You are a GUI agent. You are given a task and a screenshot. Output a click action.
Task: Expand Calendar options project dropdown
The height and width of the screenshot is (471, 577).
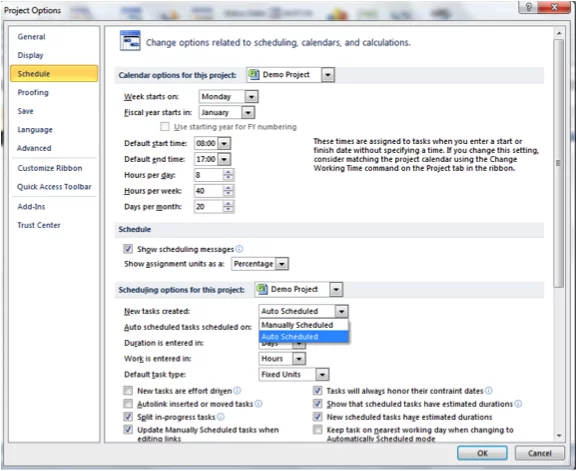tap(328, 75)
